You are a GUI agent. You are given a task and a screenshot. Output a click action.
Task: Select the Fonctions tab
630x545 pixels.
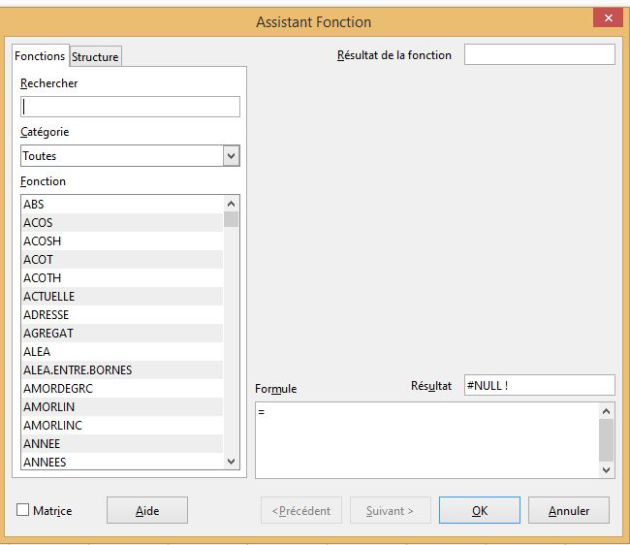tap(40, 56)
